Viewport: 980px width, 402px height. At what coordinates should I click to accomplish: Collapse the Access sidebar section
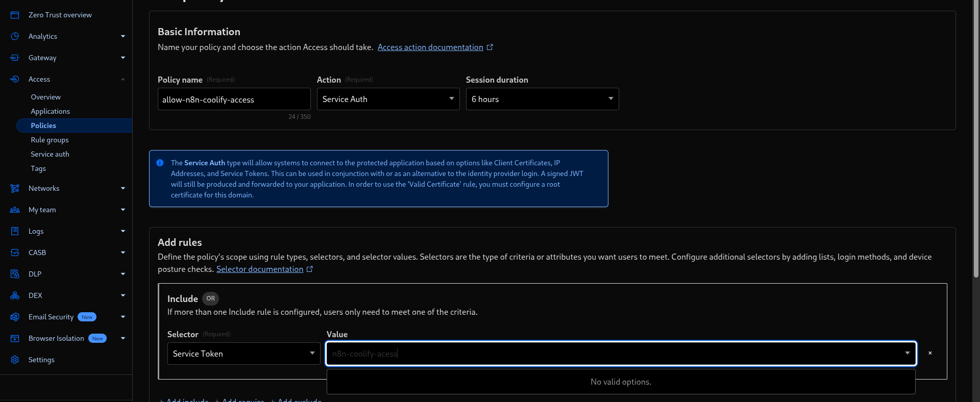(122, 79)
